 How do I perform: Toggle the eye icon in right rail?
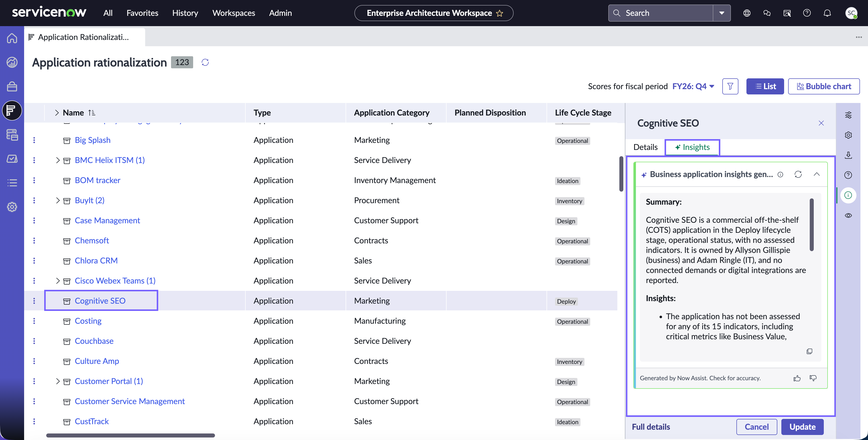click(848, 216)
